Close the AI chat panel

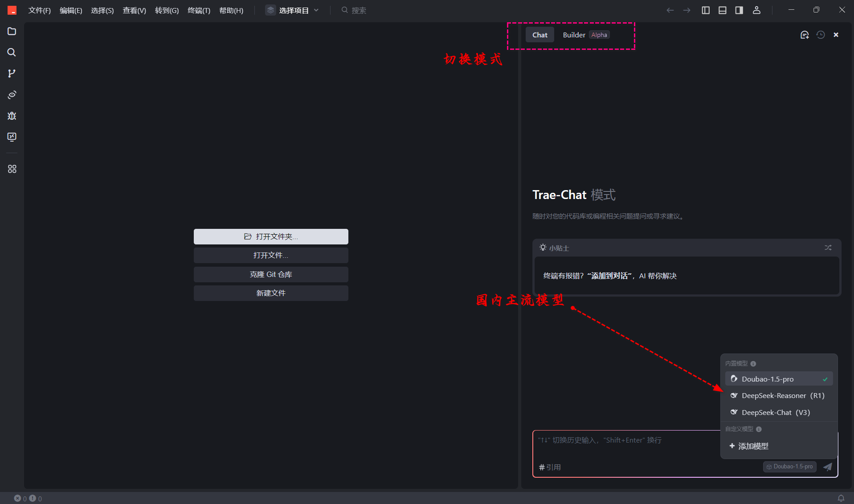(x=836, y=35)
